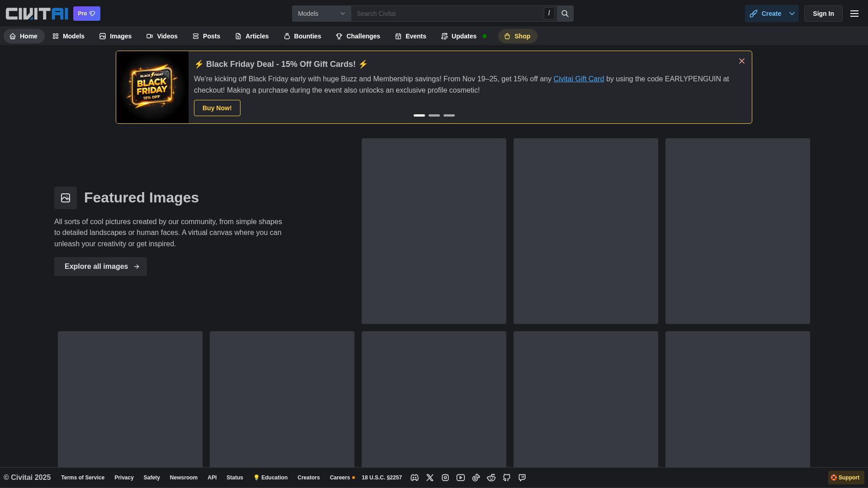The height and width of the screenshot is (488, 868).
Task: Click the Sign In button
Action: pyautogui.click(x=823, y=14)
